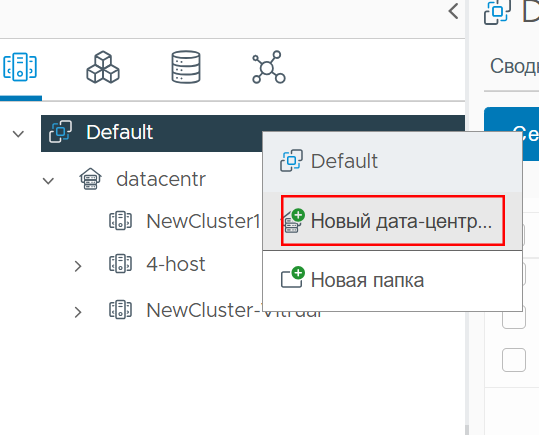Select the 4-host cluster in the tree
Viewport: 539px width, 435px height.
[176, 264]
